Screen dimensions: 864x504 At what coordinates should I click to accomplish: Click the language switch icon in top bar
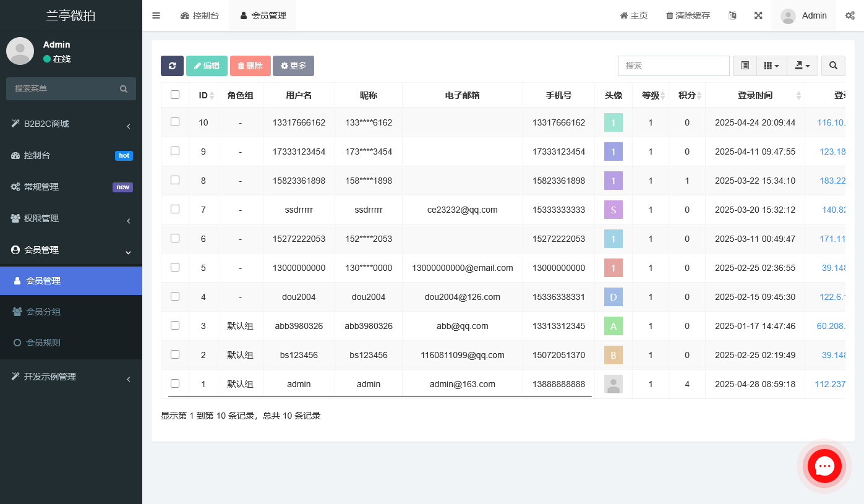pyautogui.click(x=732, y=15)
